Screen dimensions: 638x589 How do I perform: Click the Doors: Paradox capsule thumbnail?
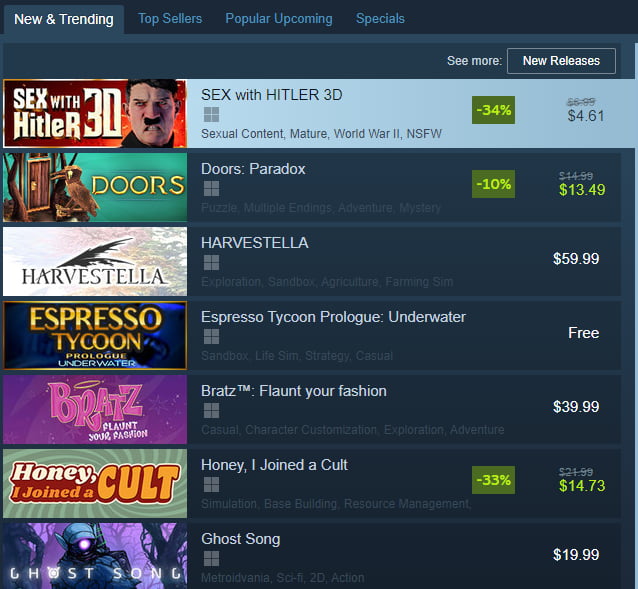pos(95,187)
